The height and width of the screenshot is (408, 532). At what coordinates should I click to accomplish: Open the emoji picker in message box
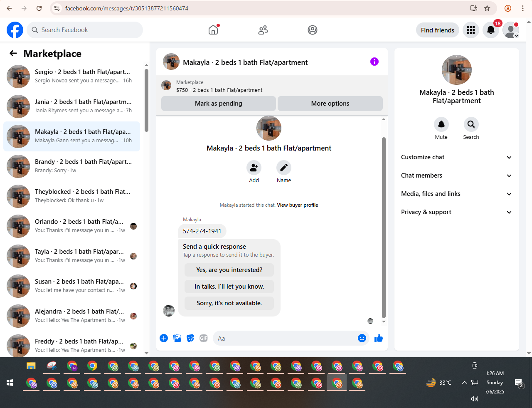click(x=362, y=338)
